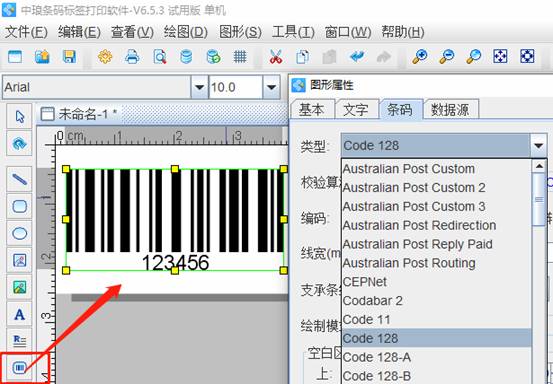Select the ellipse drawing tool

click(x=19, y=233)
